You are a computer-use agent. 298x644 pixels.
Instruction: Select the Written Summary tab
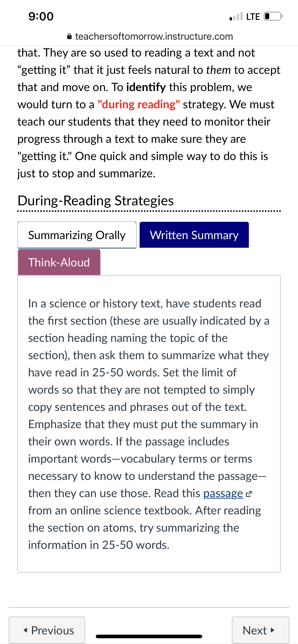[x=194, y=235]
